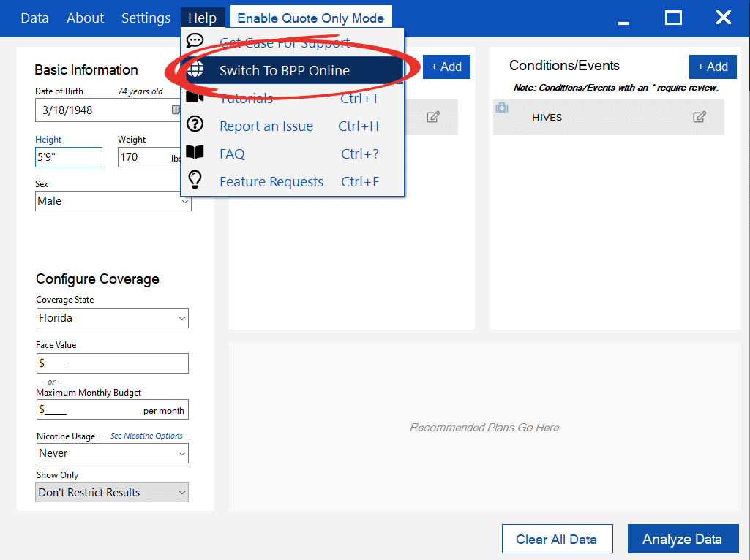Viewport: 750px width, 560px height.
Task: Expand the Nicotine Usage dropdown
Action: point(112,453)
